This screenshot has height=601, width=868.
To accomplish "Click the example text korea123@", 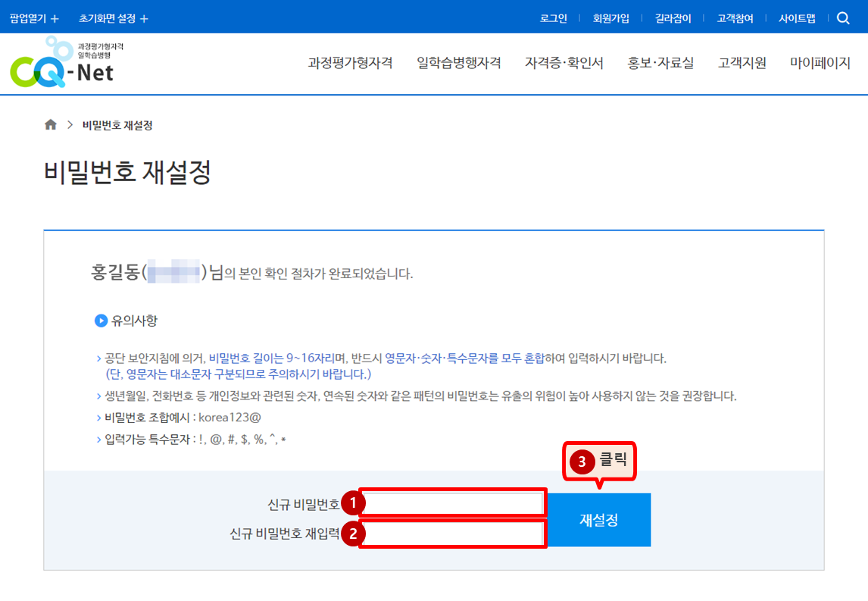I will point(229,417).
